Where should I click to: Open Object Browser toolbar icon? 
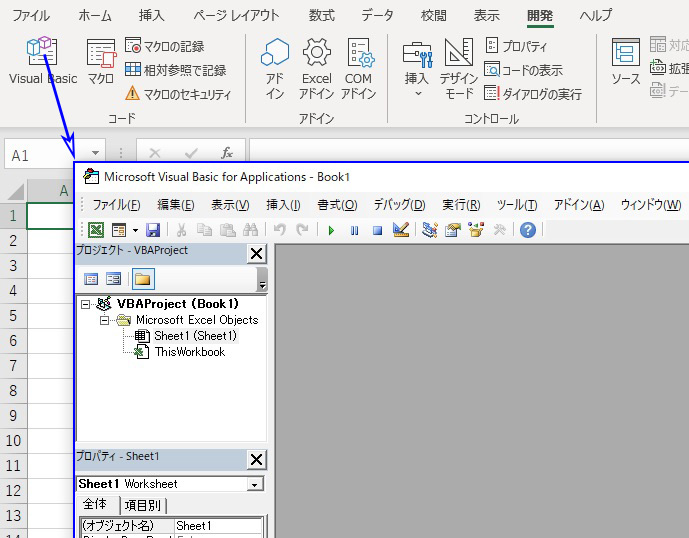pyautogui.click(x=476, y=230)
